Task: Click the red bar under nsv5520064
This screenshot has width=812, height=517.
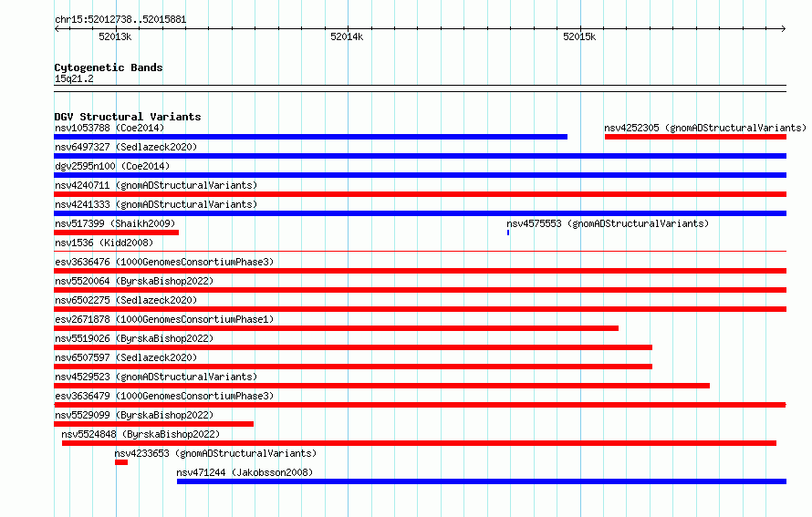Action: (x=420, y=290)
